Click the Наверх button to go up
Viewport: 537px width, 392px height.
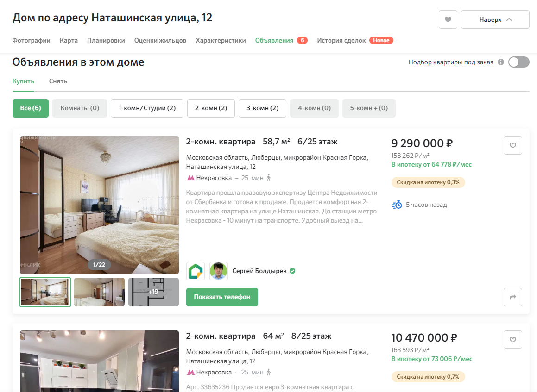click(495, 19)
